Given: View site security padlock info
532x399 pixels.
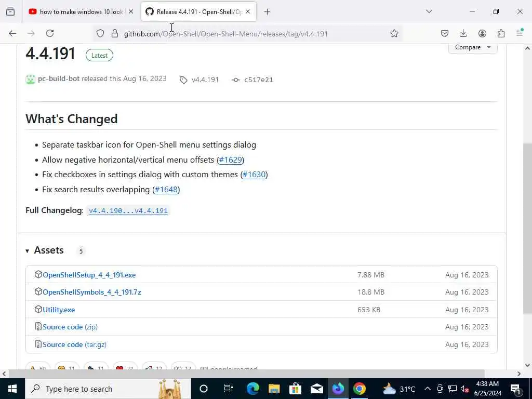Looking at the screenshot, I should tap(115, 33).
